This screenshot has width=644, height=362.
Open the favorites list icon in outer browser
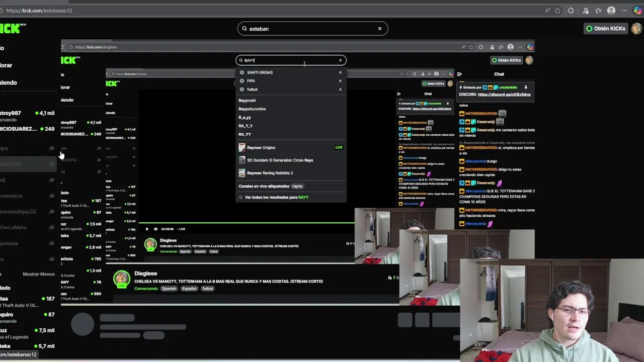(598, 11)
